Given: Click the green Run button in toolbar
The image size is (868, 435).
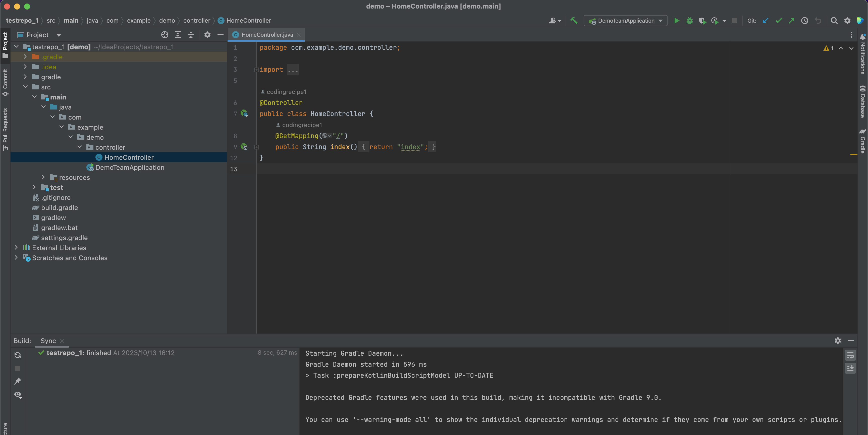Looking at the screenshot, I should pyautogui.click(x=676, y=21).
